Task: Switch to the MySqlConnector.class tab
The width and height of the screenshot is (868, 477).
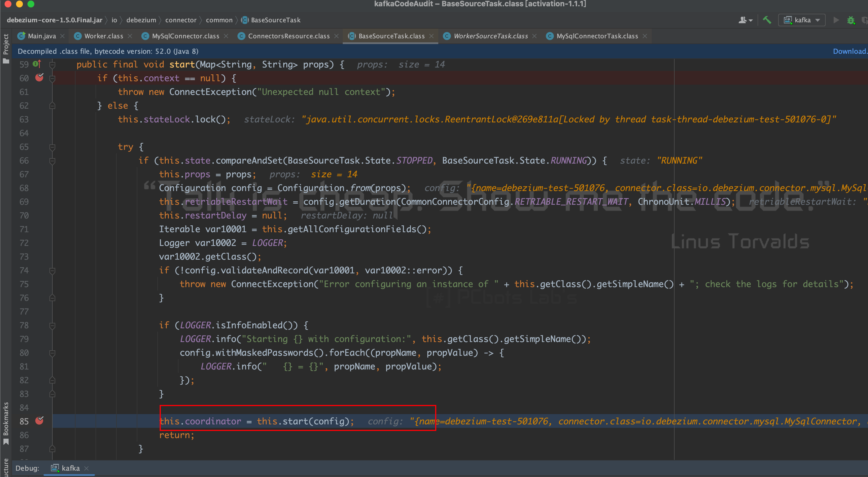Action: [185, 36]
